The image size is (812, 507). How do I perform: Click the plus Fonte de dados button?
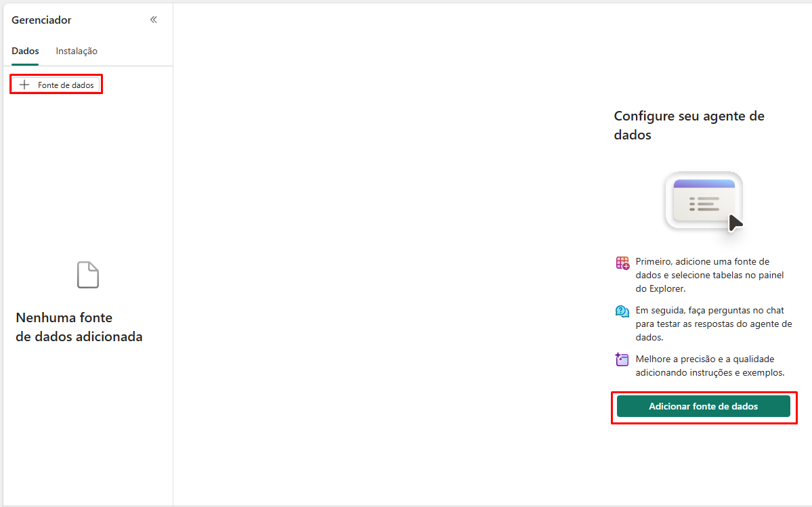coord(56,85)
